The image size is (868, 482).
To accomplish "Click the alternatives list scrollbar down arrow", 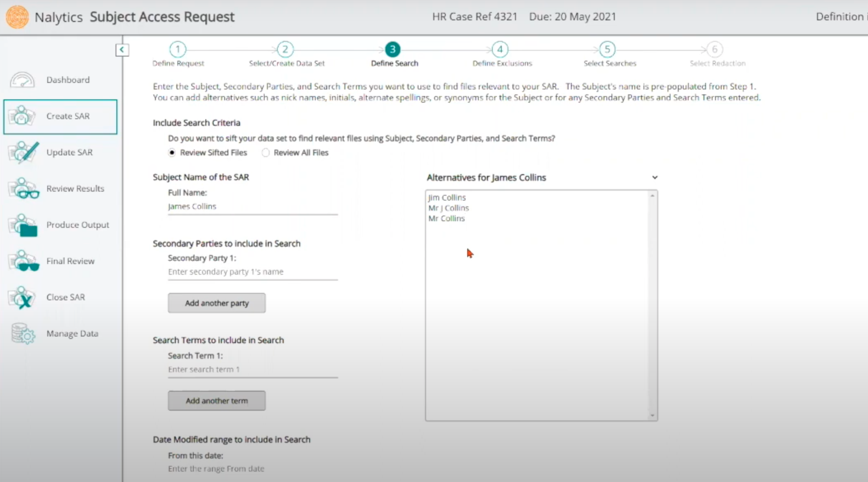I will tap(652, 416).
